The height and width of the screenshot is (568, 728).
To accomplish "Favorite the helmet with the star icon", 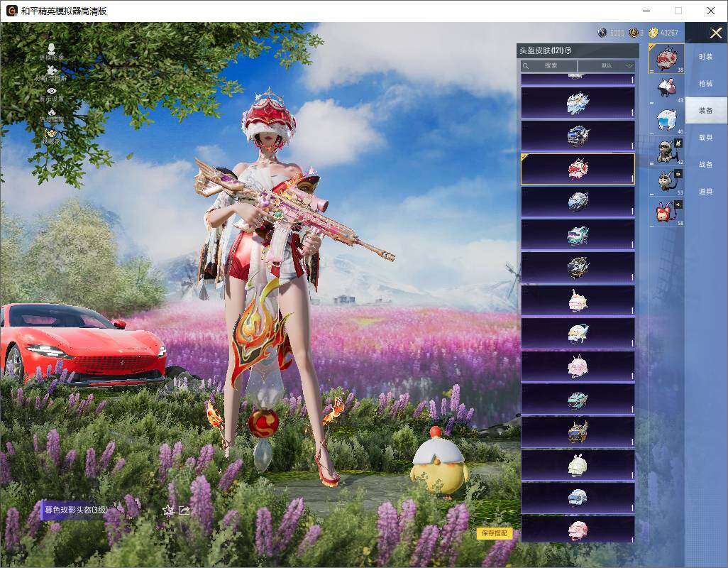I will coord(168,510).
